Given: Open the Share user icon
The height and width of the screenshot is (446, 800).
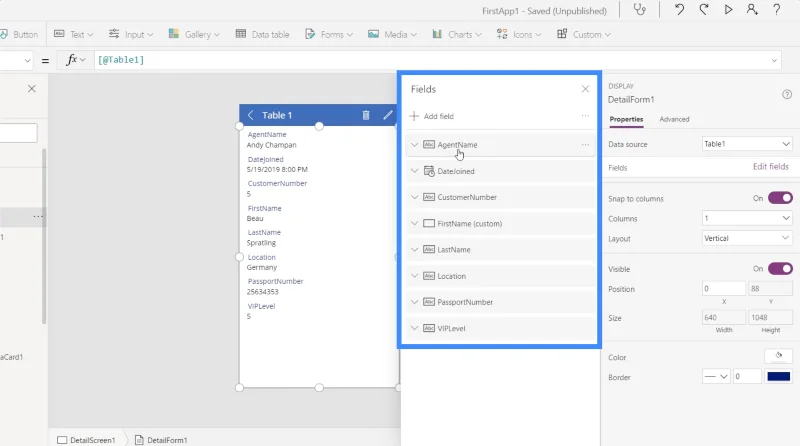Looking at the screenshot, I should click(x=752, y=10).
